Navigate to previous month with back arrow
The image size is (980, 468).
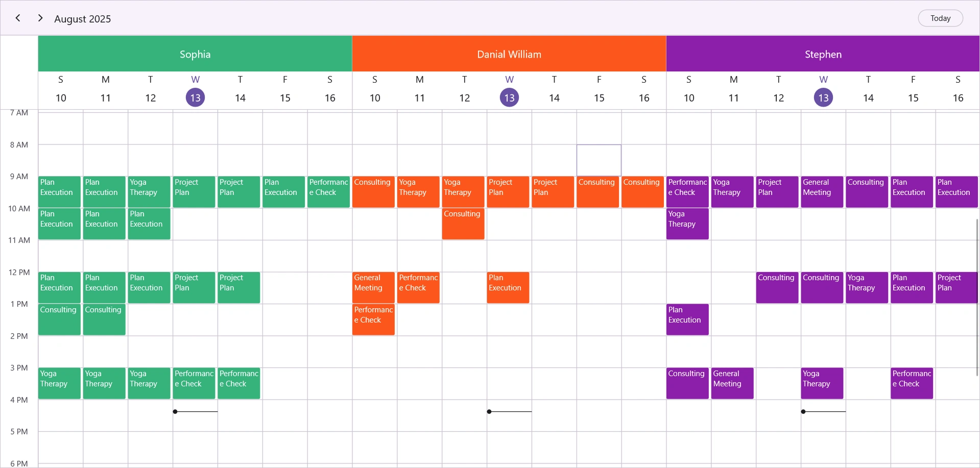(18, 18)
